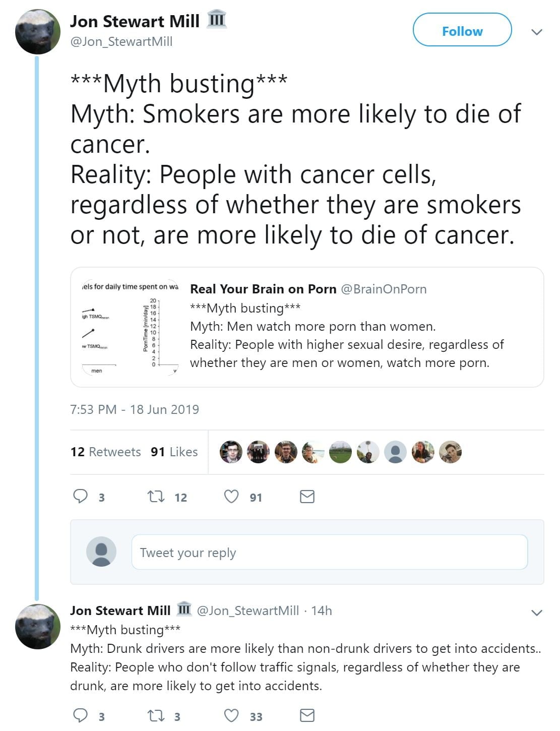
Task: Share drunk drivers tweet via message icon
Action: pyautogui.click(x=307, y=715)
